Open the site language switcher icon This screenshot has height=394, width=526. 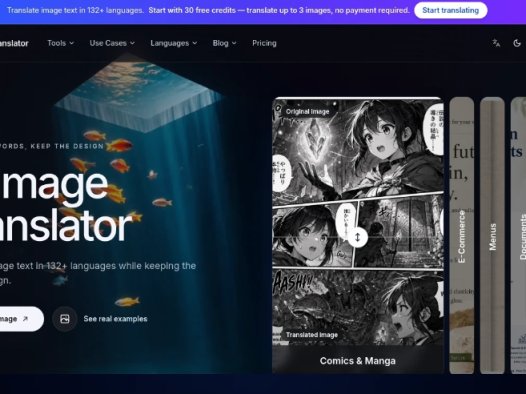496,43
